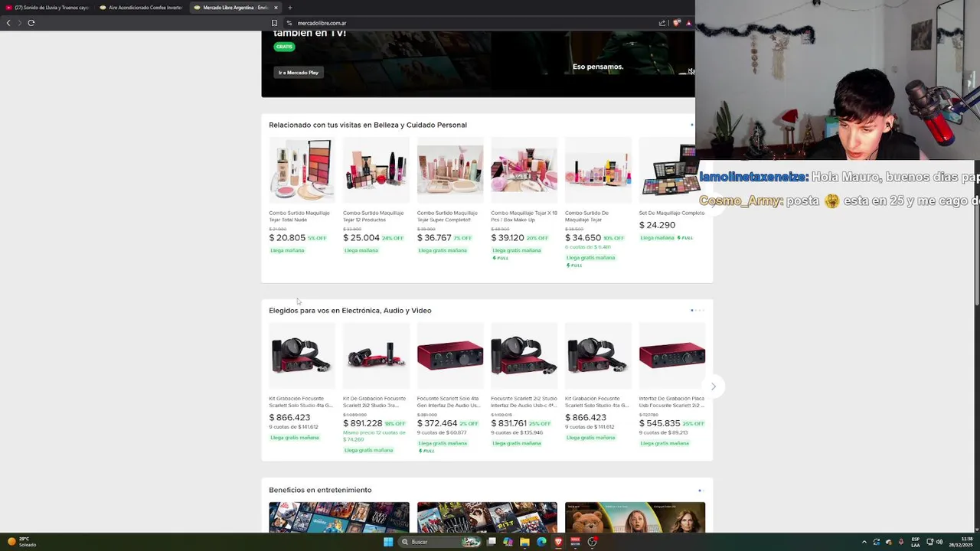Image resolution: width=980 pixels, height=551 pixels.
Task: Open the share icon in address bar
Action: pyautogui.click(x=662, y=23)
